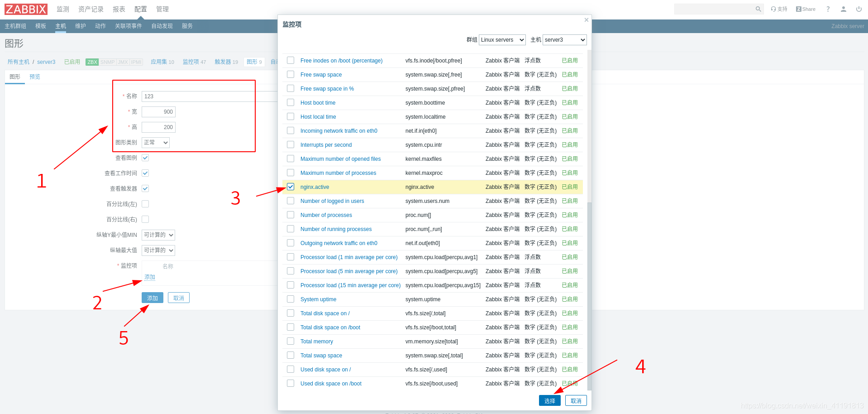Click the 取消 button in dialog
Screen dimensions: 868x414
tap(576, 401)
